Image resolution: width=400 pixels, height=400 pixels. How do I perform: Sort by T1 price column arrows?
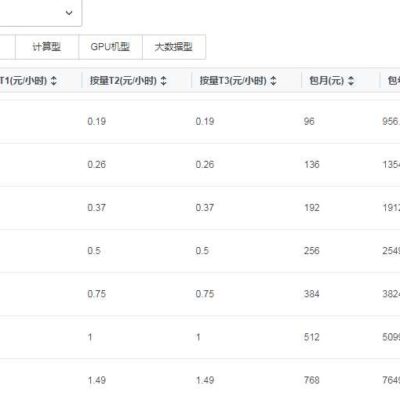pyautogui.click(x=54, y=81)
